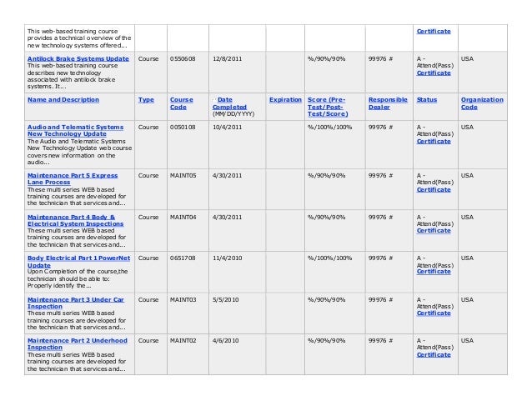Image resolution: width=532 pixels, height=411 pixels.
Task: Open Certificate for Body Electrical Part 1 course
Action: 434,272
